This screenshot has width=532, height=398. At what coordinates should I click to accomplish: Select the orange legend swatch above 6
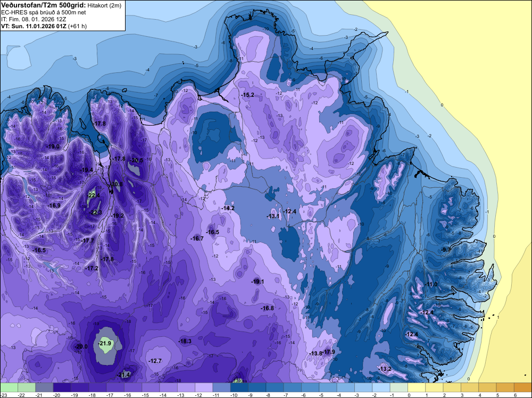[x=522, y=387]
